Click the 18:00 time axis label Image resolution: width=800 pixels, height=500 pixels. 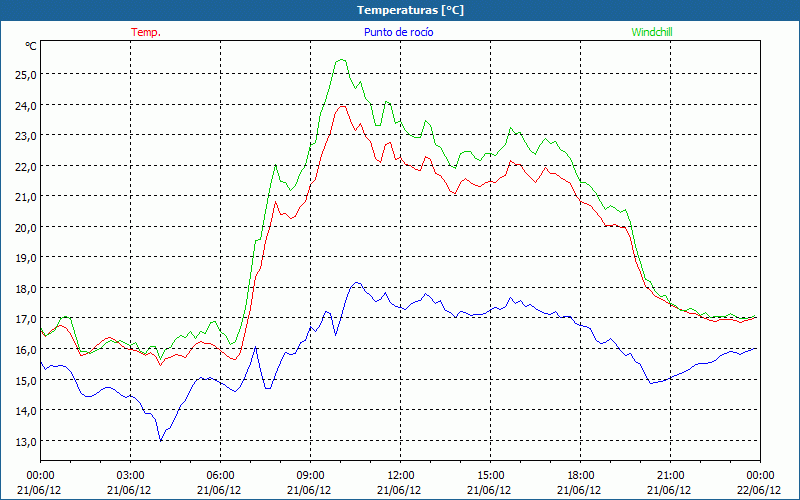point(581,476)
